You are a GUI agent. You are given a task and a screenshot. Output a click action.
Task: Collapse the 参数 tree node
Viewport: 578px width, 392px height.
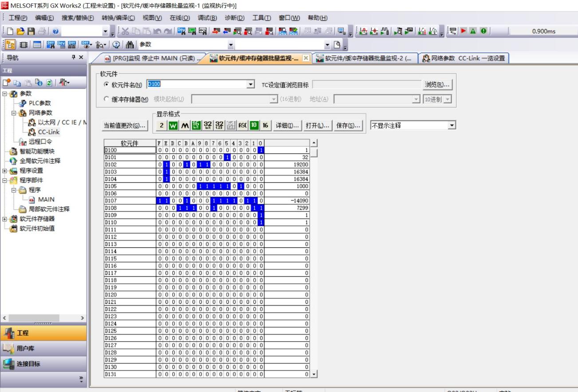[4, 94]
